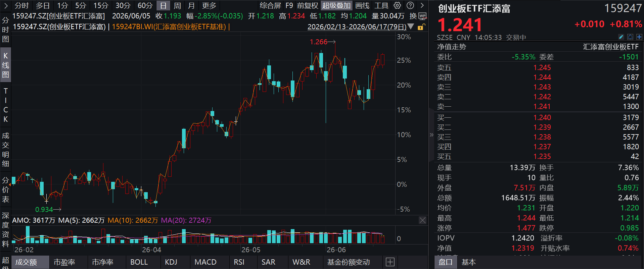This screenshot has height=269, width=644.
Task: Select the SAR indicator tab
Action: pos(268,262)
